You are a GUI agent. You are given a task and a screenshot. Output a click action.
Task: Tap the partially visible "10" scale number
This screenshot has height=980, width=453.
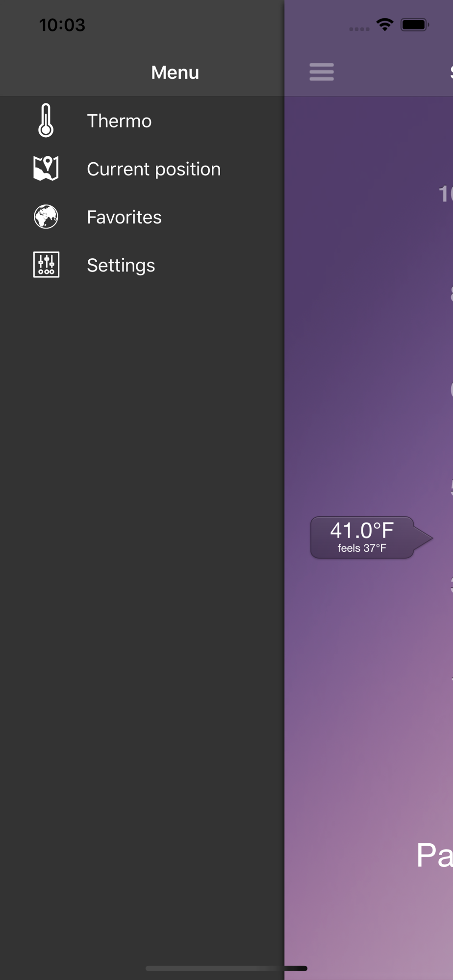coord(445,194)
